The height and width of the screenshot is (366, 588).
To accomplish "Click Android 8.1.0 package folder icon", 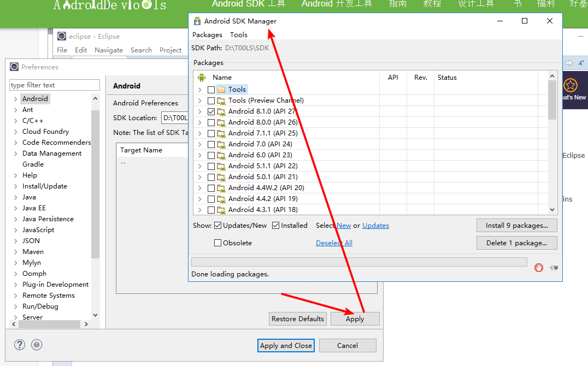I will (221, 111).
